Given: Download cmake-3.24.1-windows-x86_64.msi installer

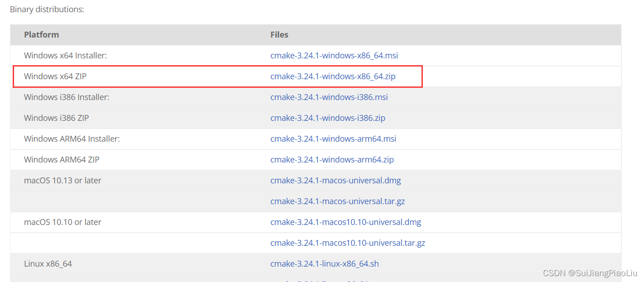Looking at the screenshot, I should [x=334, y=56].
